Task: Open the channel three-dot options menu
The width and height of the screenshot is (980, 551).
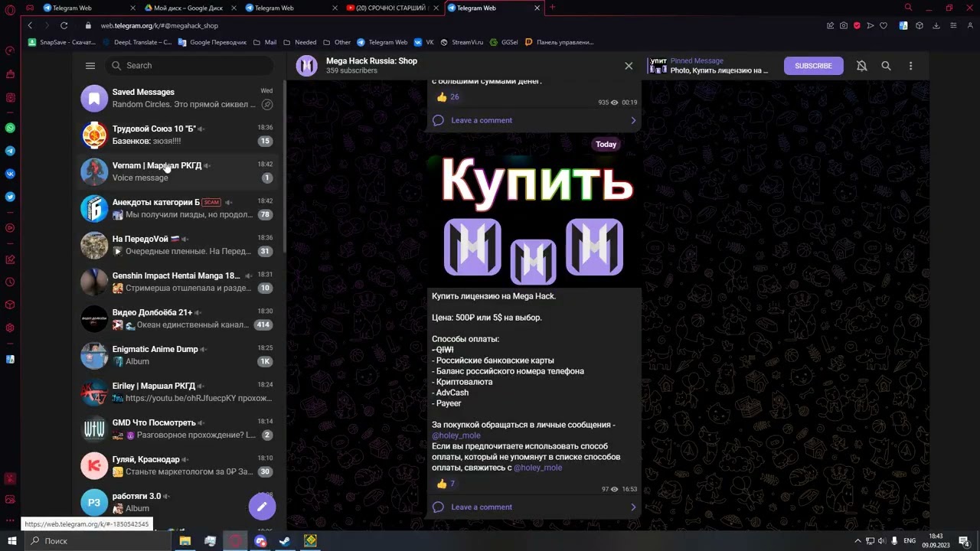Action: click(910, 66)
